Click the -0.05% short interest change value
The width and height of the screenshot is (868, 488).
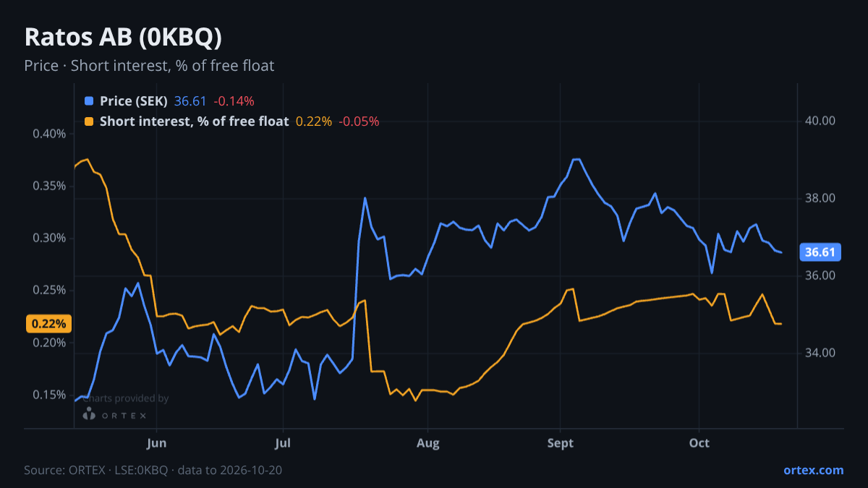tap(359, 121)
